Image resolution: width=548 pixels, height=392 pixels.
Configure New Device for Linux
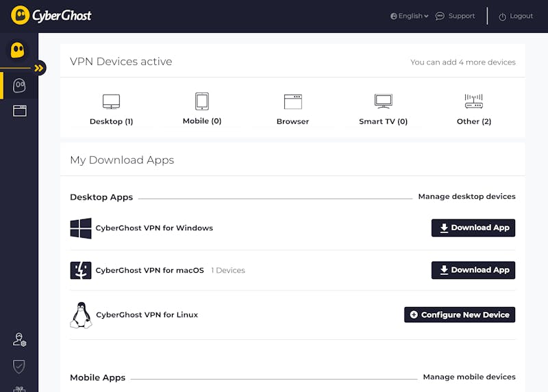(460, 315)
